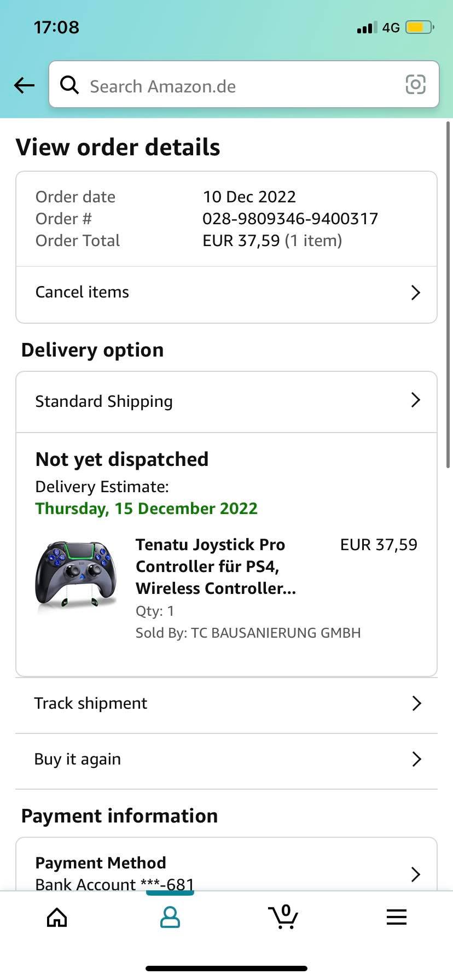Screen dimensions: 453x980
Task: Open Buy it again chevron
Action: (x=416, y=759)
